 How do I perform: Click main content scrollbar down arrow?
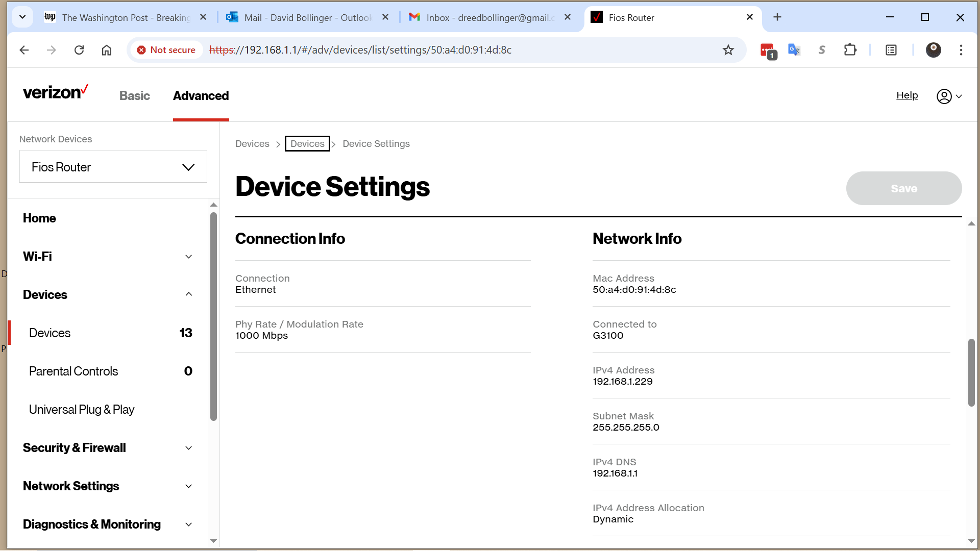pos(971,540)
